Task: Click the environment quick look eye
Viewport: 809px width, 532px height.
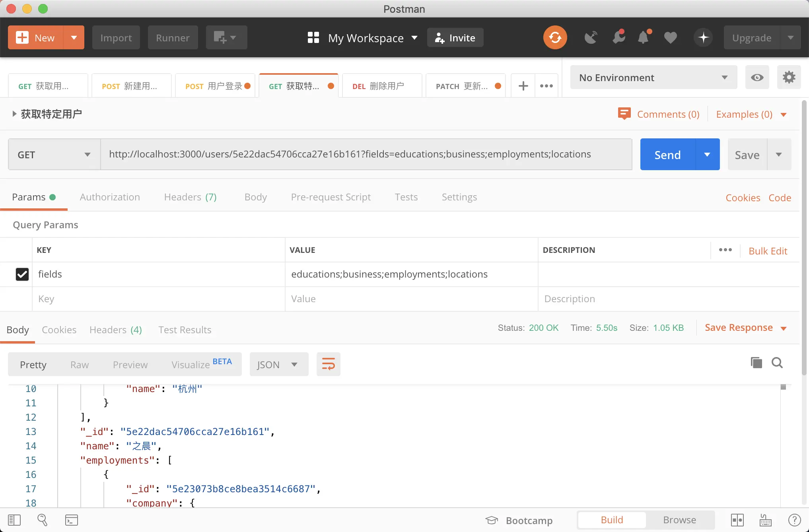Action: [x=757, y=78]
